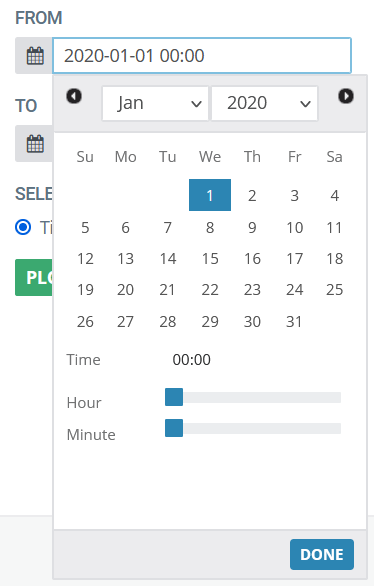Click the FROM date input field
Screen dimensions: 374x586
[202, 55]
